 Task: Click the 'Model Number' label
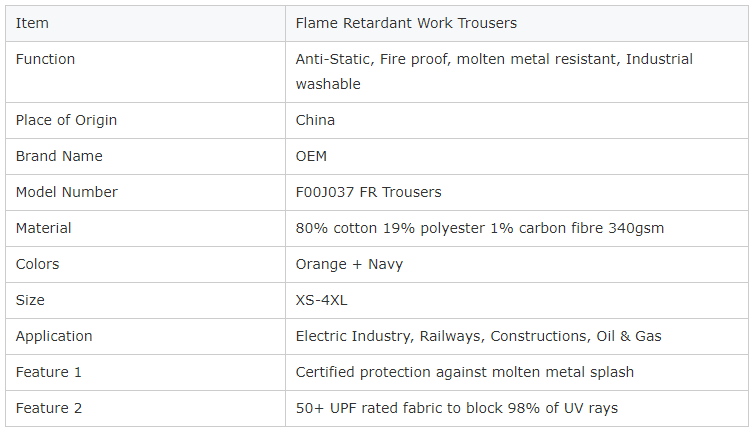[x=66, y=192]
